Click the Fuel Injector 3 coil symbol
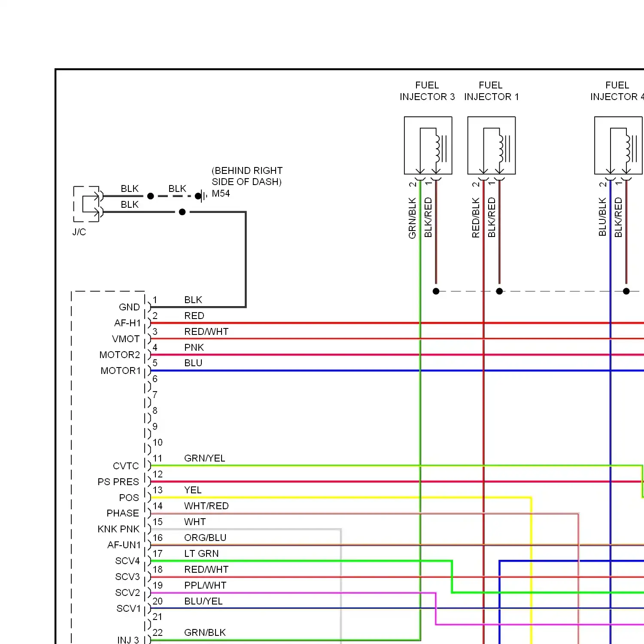 (x=428, y=146)
